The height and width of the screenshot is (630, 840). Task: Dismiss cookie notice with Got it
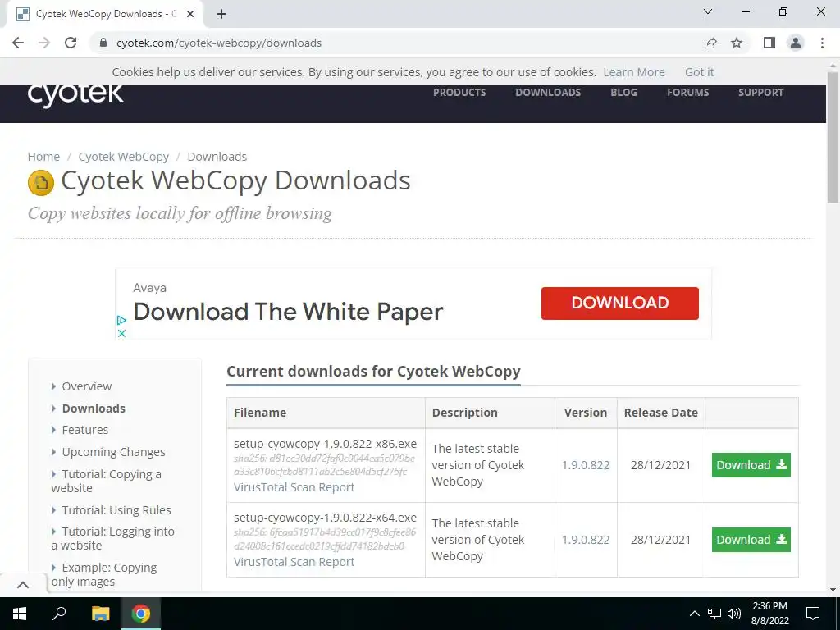coord(700,72)
